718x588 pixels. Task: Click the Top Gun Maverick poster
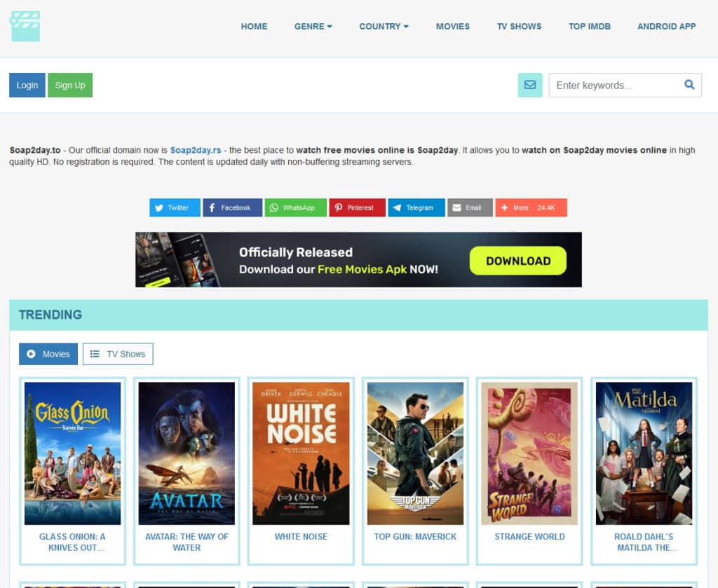pyautogui.click(x=415, y=453)
